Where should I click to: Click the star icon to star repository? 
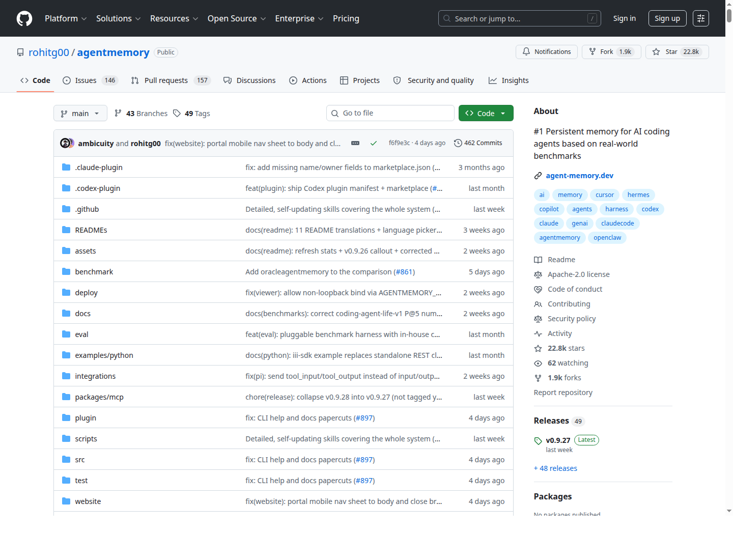click(656, 52)
